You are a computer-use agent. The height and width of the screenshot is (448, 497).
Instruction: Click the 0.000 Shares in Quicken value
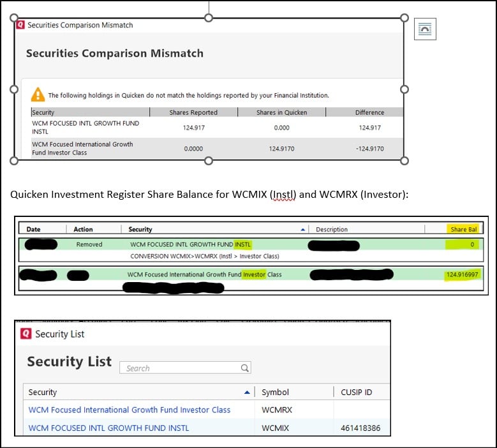pos(281,128)
